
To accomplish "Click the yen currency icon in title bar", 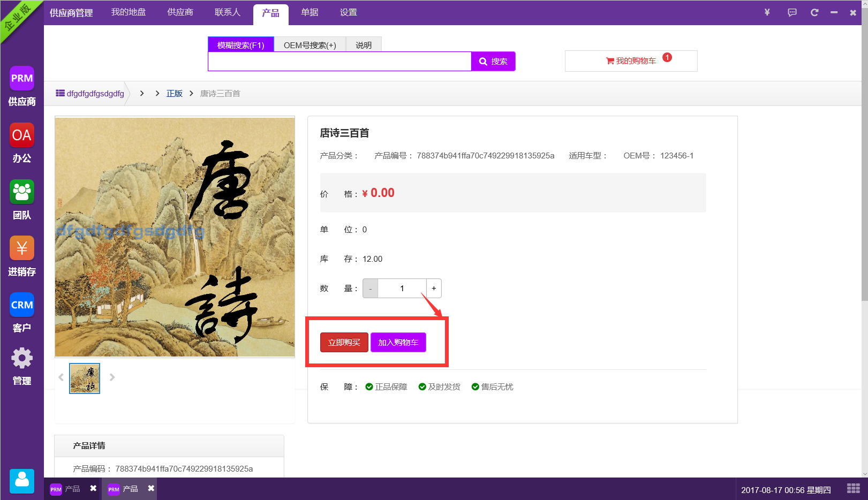I will (x=767, y=12).
